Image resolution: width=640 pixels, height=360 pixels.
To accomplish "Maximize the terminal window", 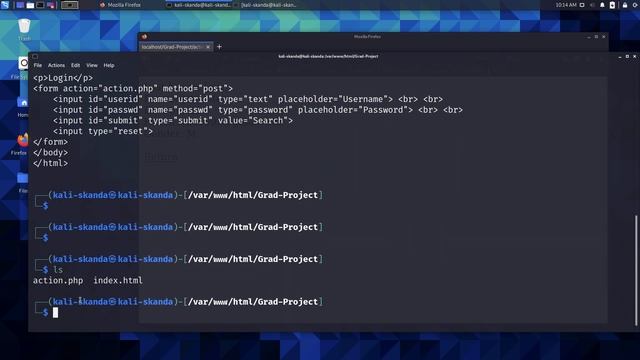I will [x=627, y=56].
